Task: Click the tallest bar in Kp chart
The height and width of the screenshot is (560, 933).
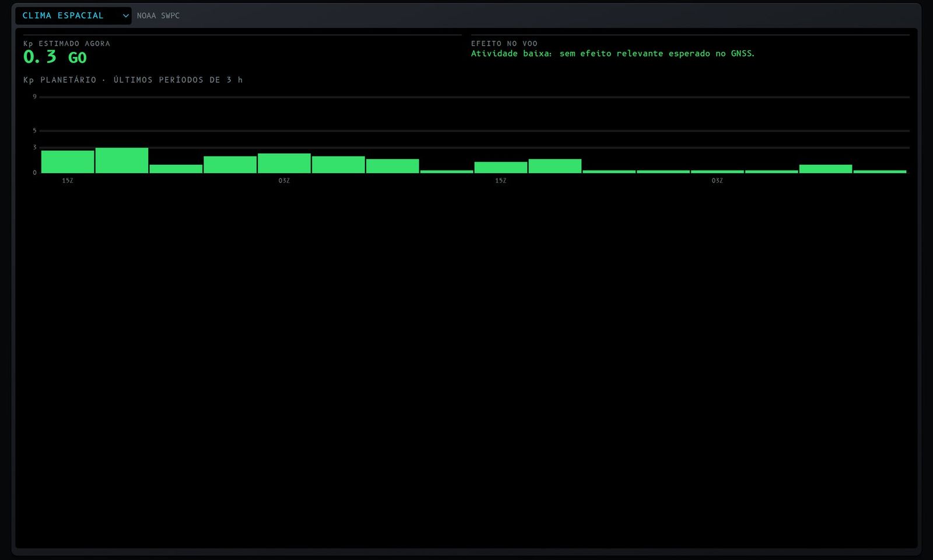Action: tap(122, 160)
